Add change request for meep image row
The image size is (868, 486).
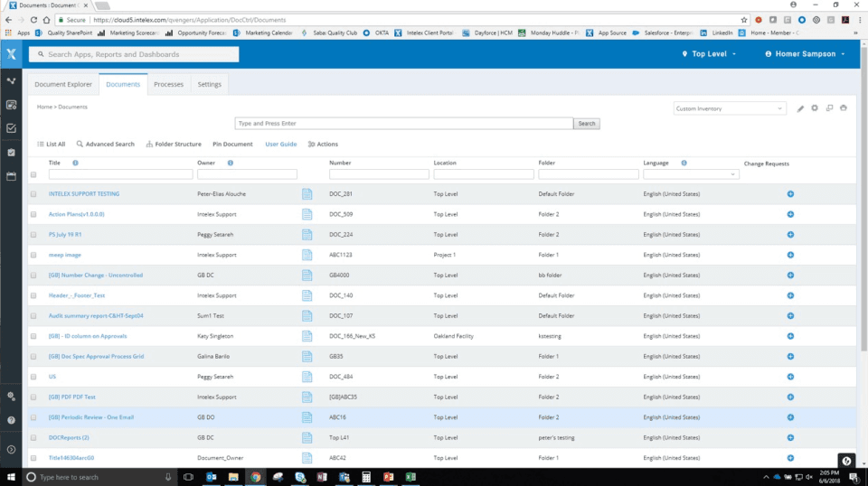click(x=790, y=255)
